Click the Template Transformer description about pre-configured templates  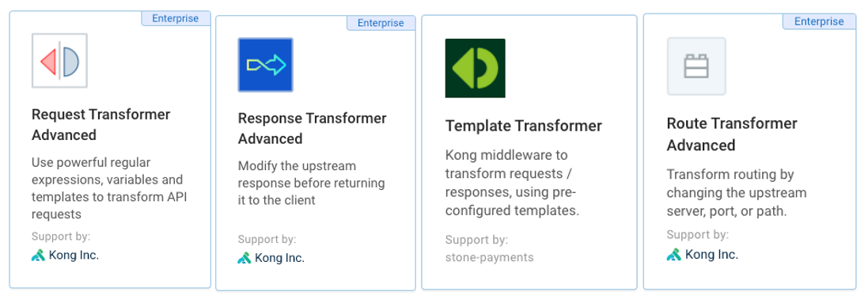point(512,183)
